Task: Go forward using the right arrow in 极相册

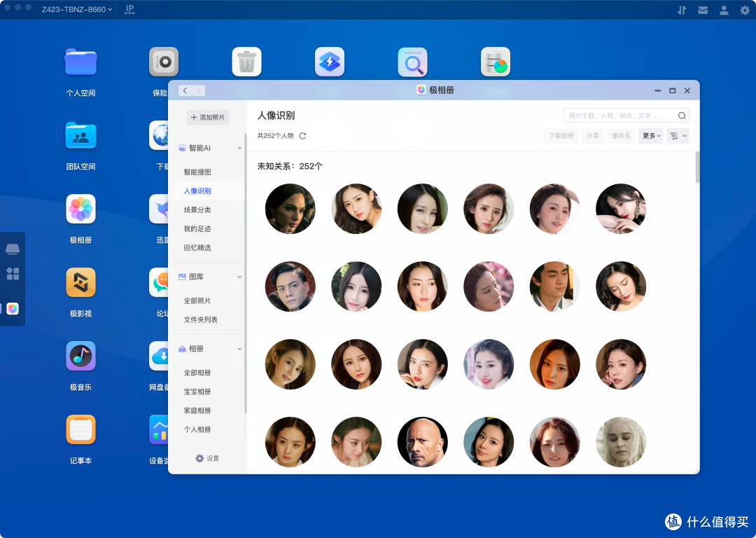Action: (198, 90)
